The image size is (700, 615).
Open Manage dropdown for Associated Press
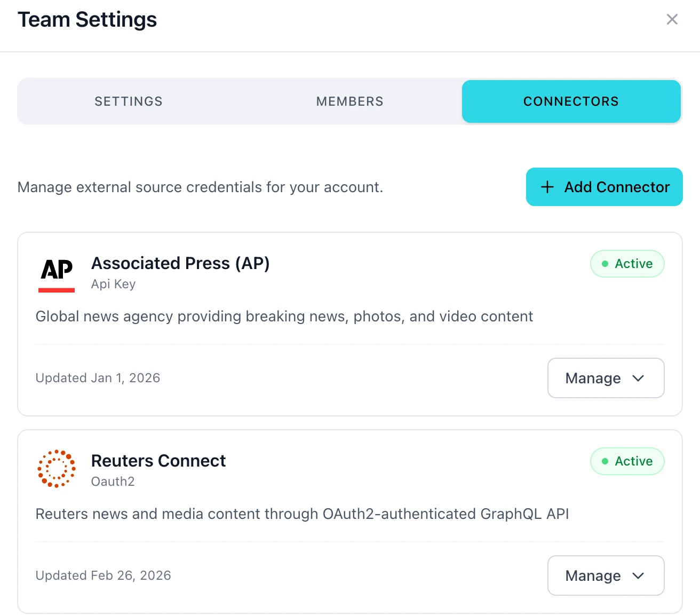606,378
